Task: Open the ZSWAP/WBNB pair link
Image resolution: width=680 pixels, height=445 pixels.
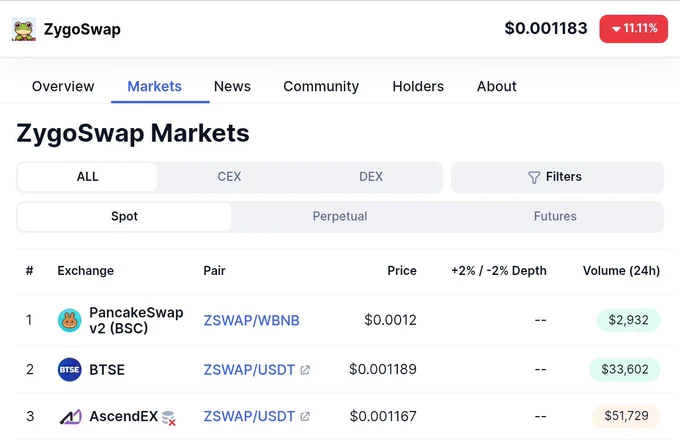Action: coord(252,321)
